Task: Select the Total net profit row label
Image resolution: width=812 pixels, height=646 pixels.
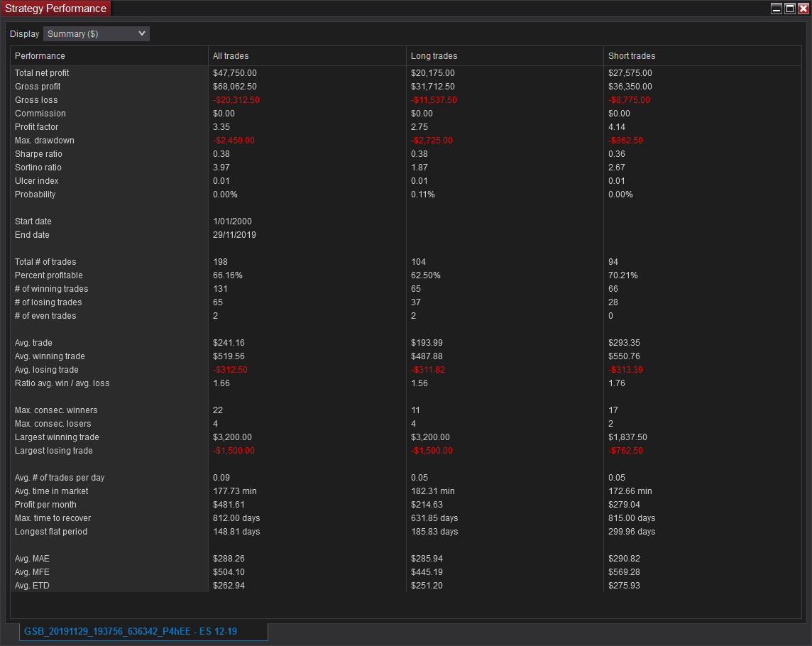Action: [42, 73]
